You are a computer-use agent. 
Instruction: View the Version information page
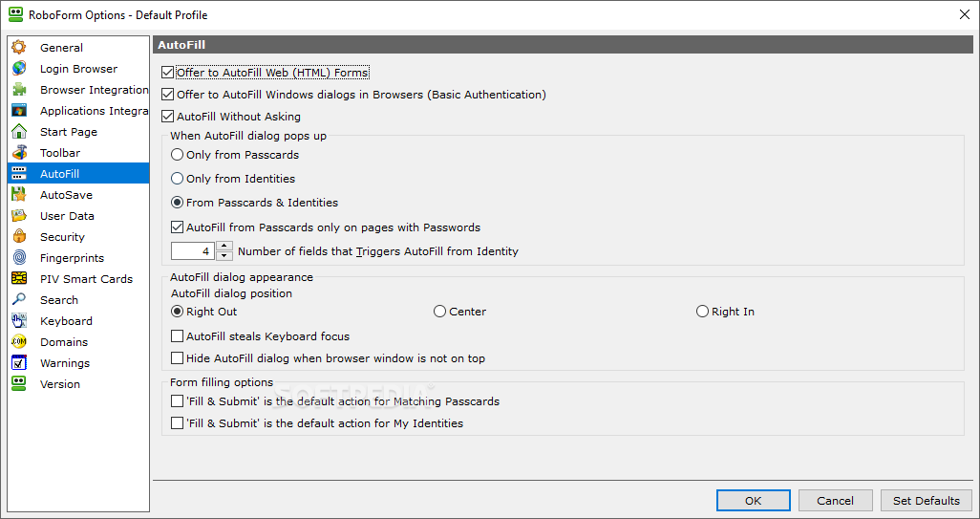pyautogui.click(x=78, y=384)
